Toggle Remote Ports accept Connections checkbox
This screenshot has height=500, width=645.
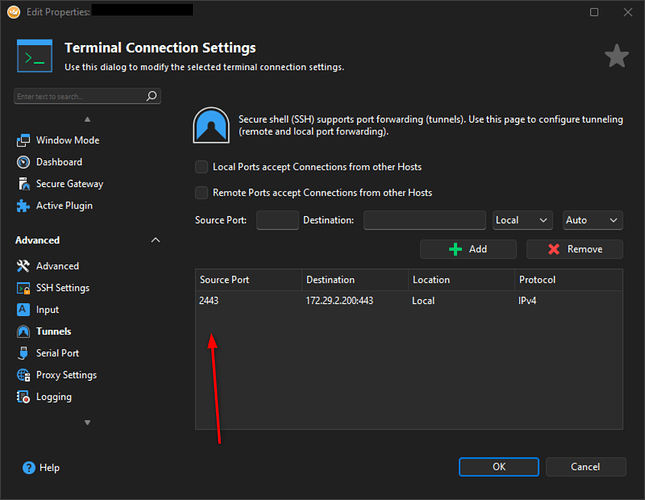pyautogui.click(x=202, y=192)
